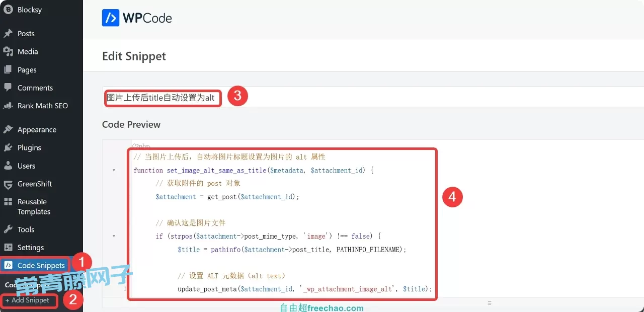Click the get_post code line
The height and width of the screenshot is (312, 644).
(x=227, y=197)
